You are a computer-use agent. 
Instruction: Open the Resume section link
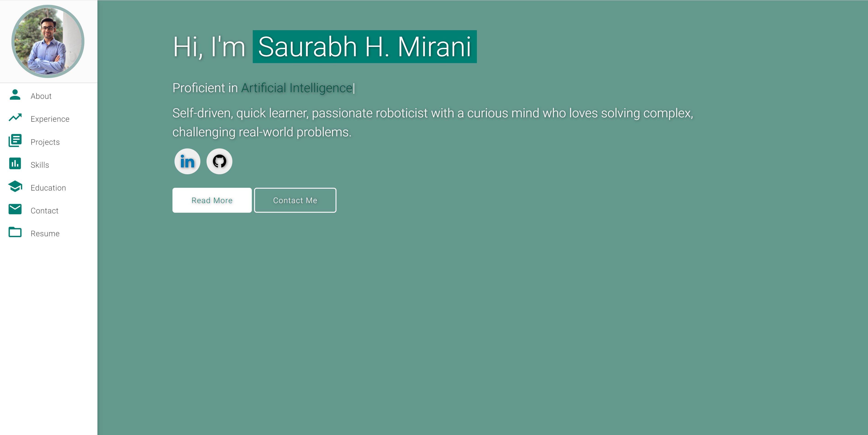tap(45, 233)
